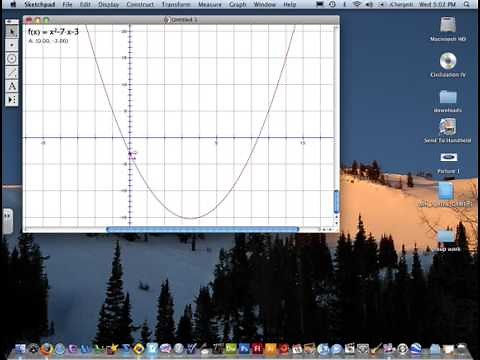The image size is (480, 360).
Task: Open the Construct menu
Action: 140,4
